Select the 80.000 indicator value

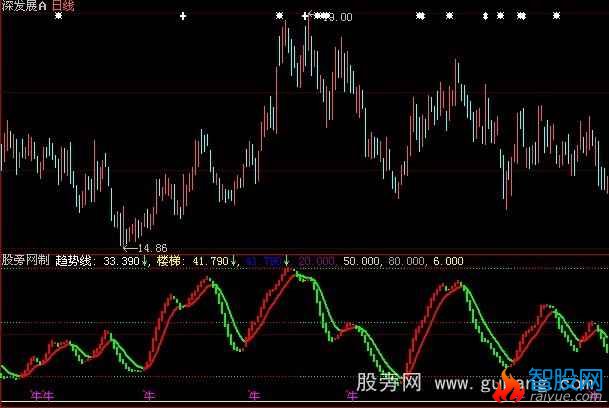[406, 261]
